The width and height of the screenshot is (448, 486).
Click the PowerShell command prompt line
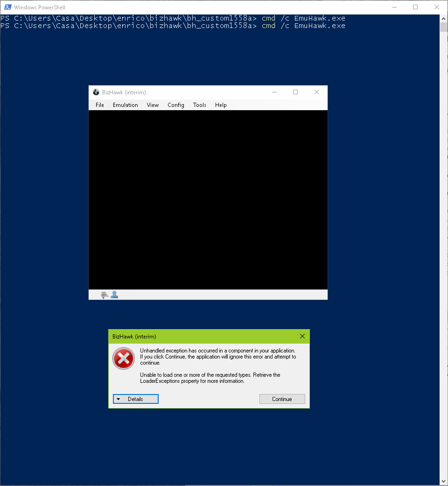pos(173,26)
